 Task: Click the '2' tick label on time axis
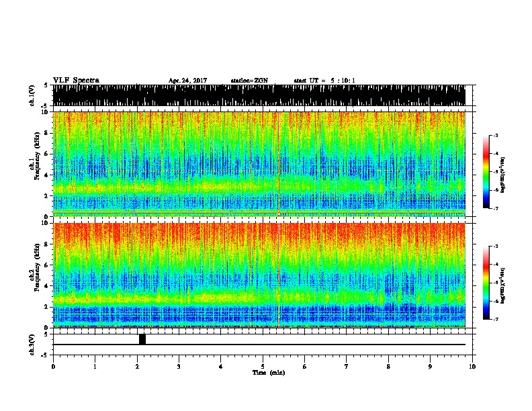[x=137, y=367]
